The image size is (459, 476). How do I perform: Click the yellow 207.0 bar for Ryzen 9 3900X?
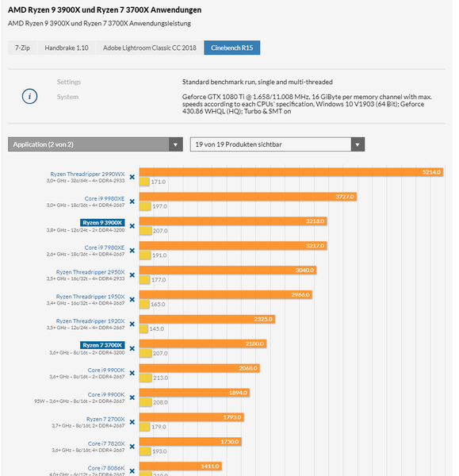click(145, 231)
